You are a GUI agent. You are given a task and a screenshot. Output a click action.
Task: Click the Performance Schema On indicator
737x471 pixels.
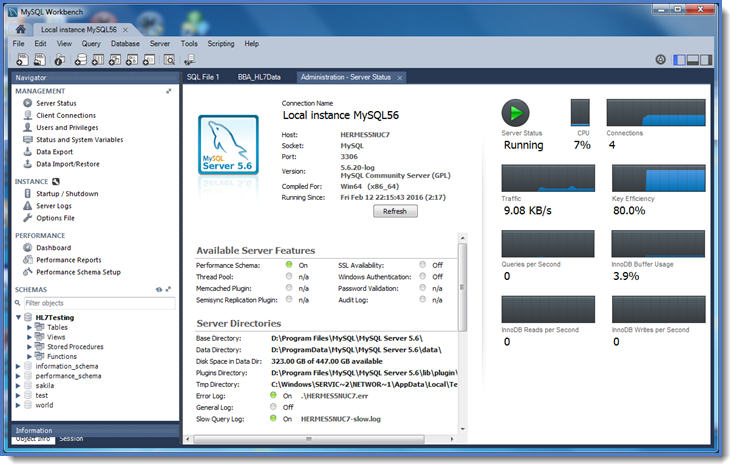[289, 265]
